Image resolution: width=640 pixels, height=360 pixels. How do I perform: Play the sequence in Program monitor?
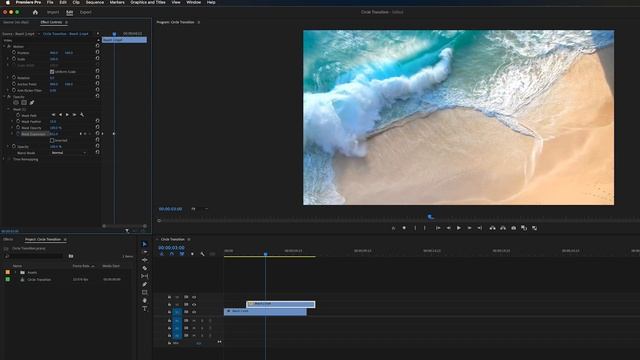[459, 228]
